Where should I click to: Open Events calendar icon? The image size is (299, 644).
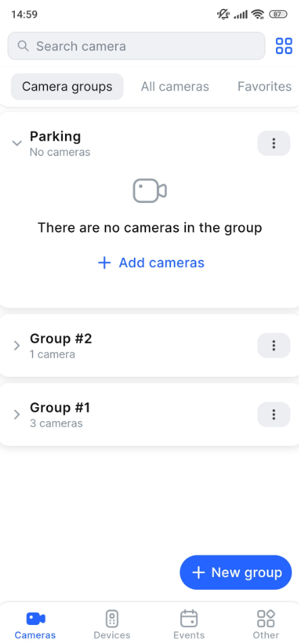[189, 618]
